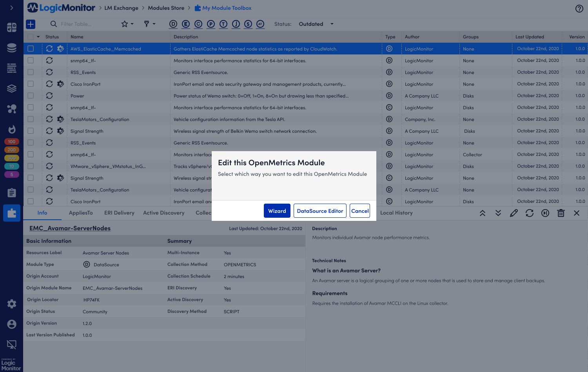This screenshot has height=372, width=588.
Task: Filter by DataSource (D) type icon
Action: coord(173,24)
